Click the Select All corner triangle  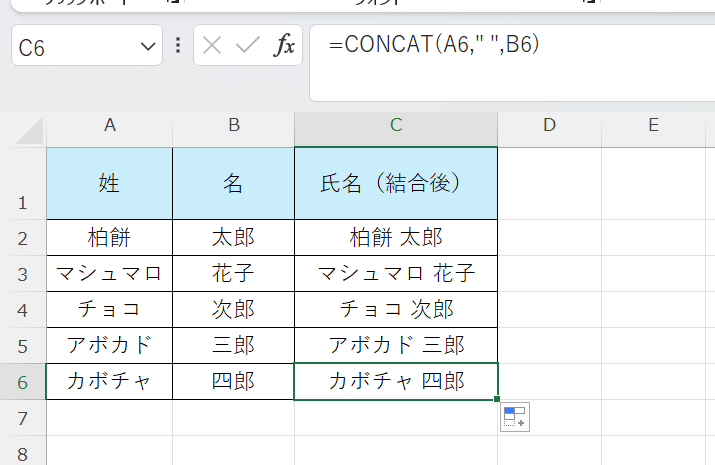click(x=31, y=129)
